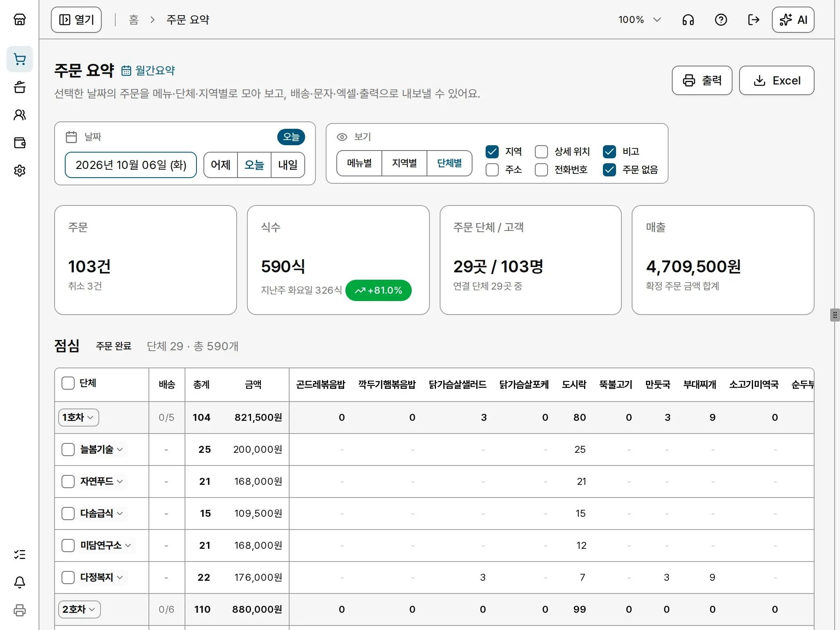Switch to the 메뉴별 view tab

[x=359, y=163]
